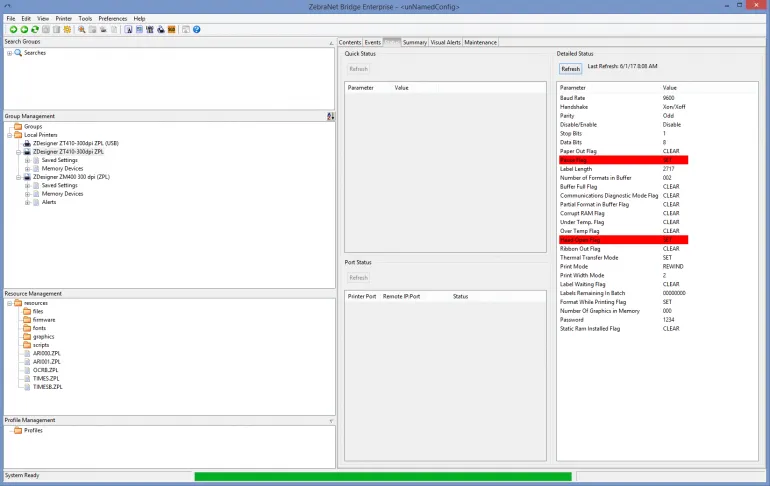Collapse the Profile Management panel arrow
Screen dimensions: 770x486
tap(331, 421)
